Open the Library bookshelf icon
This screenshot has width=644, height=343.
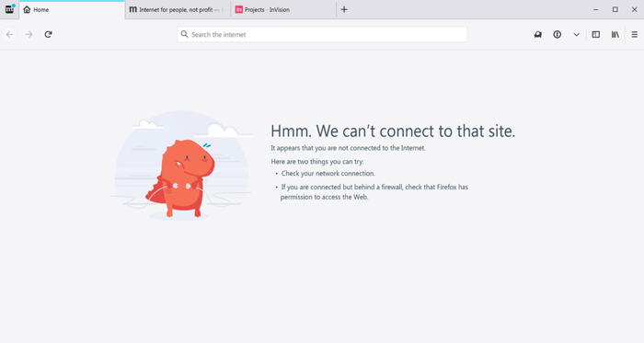[x=615, y=34]
